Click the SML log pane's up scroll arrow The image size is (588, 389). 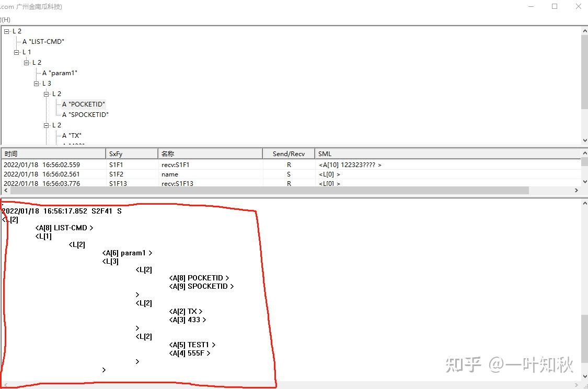(x=585, y=203)
